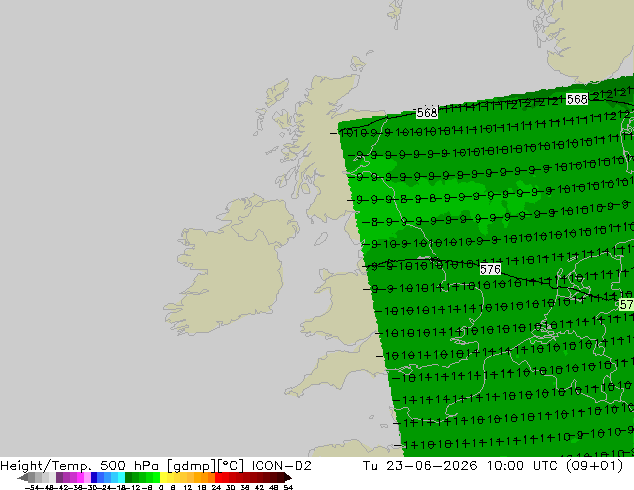Click the orange swatch before the red section
The image size is (634, 490).
211,477
